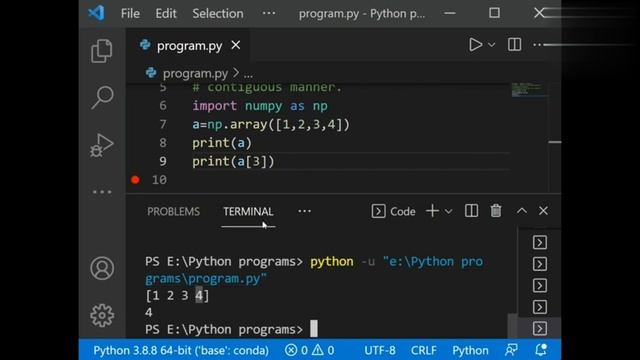Place cursor on line 7 np.array code

[271, 124]
